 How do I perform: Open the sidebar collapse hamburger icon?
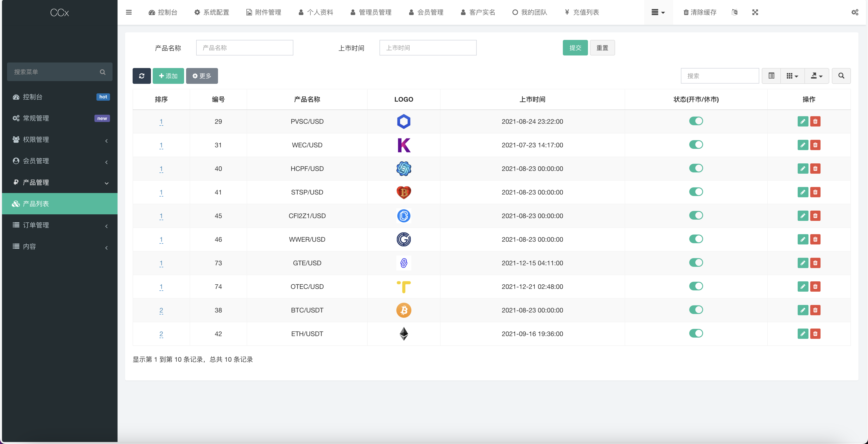[129, 12]
